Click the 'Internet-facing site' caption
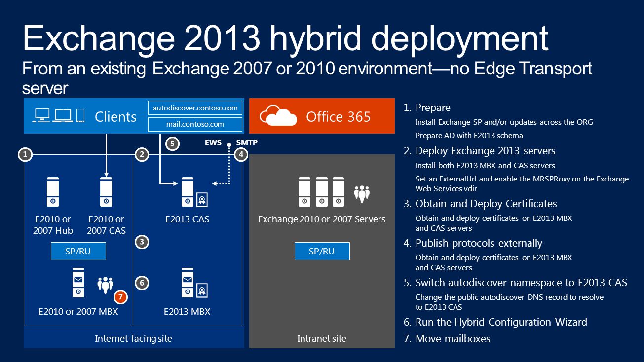 133,339
